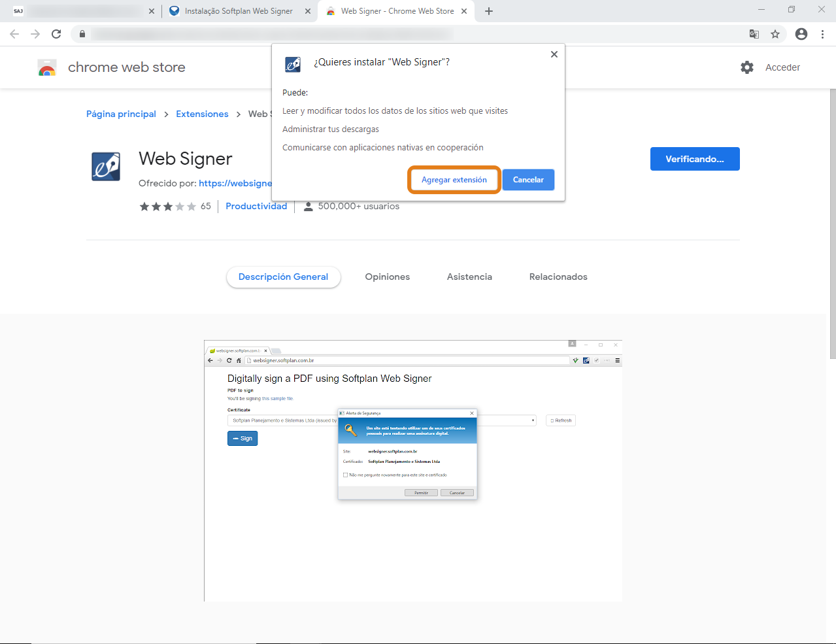This screenshot has width=836, height=644.
Task: Go to Página principal breadcrumb
Action: point(121,114)
